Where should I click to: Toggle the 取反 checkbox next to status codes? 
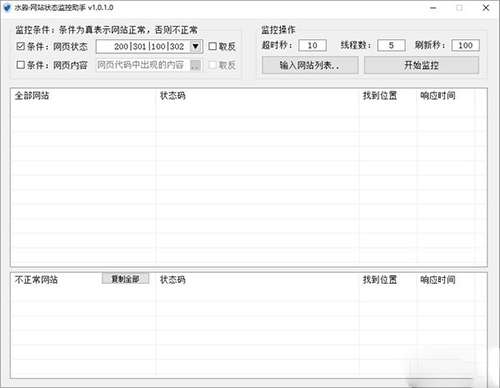pyautogui.click(x=212, y=46)
